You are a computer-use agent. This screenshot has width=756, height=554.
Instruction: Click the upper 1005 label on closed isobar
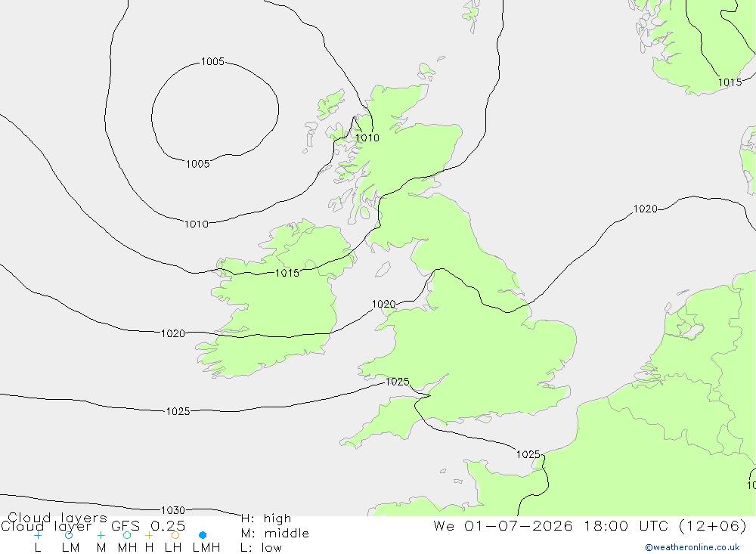pos(212,62)
